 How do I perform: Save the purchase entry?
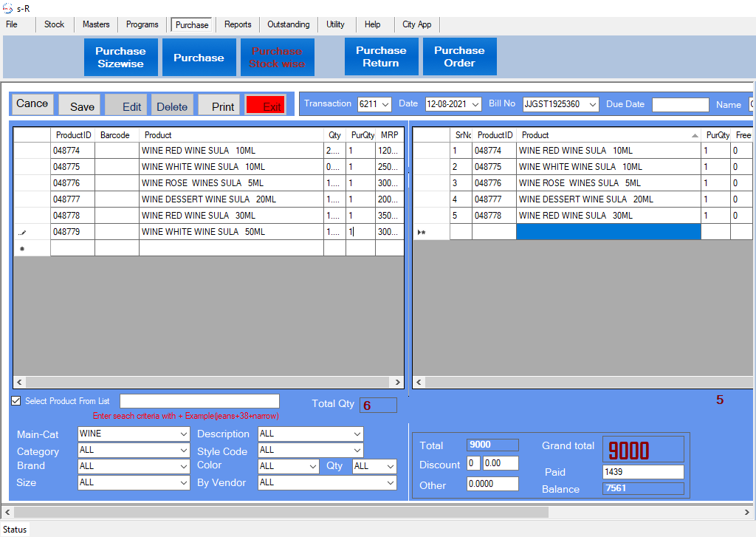point(80,106)
